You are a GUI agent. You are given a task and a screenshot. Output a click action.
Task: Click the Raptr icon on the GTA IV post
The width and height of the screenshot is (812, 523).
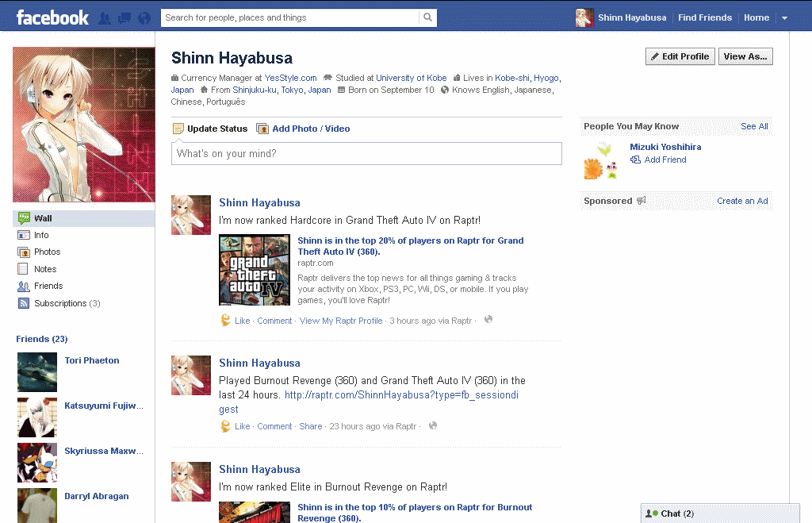pos(225,321)
